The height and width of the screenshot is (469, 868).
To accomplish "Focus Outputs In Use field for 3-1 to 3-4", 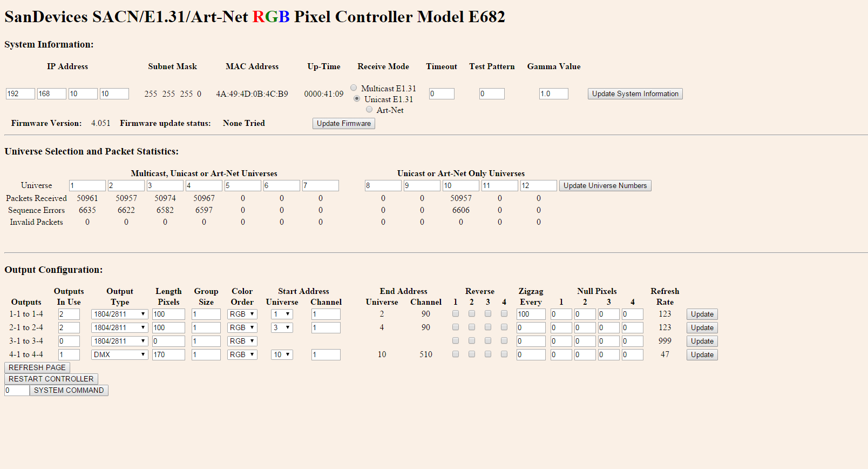I will pos(69,341).
